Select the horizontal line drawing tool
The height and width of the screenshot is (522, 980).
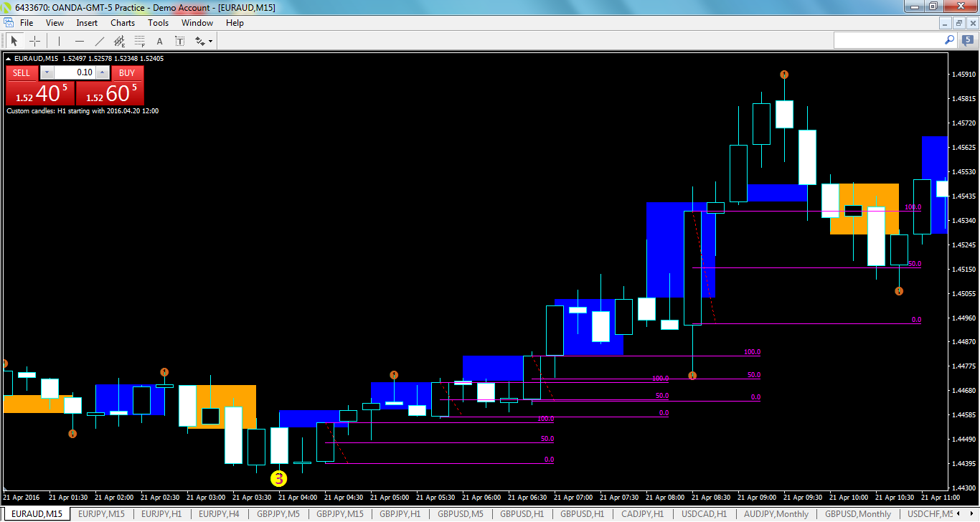point(80,41)
